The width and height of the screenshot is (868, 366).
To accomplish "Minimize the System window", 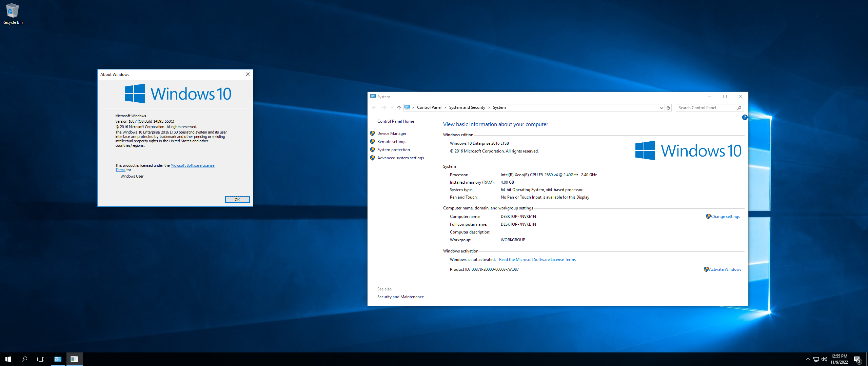I will point(709,97).
